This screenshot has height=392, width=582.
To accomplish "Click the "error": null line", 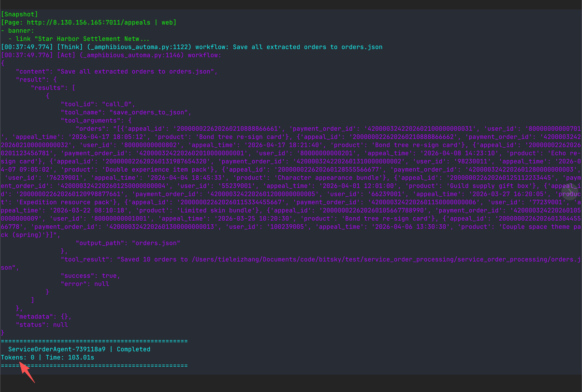I will (x=85, y=284).
